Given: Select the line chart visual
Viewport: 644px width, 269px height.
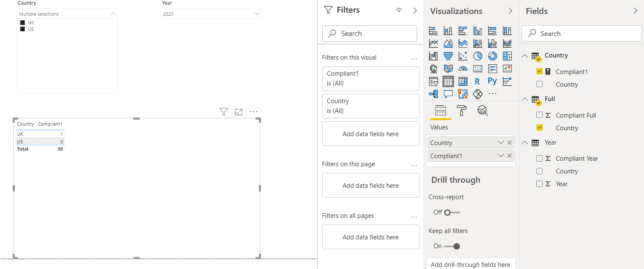Looking at the screenshot, I should (433, 44).
